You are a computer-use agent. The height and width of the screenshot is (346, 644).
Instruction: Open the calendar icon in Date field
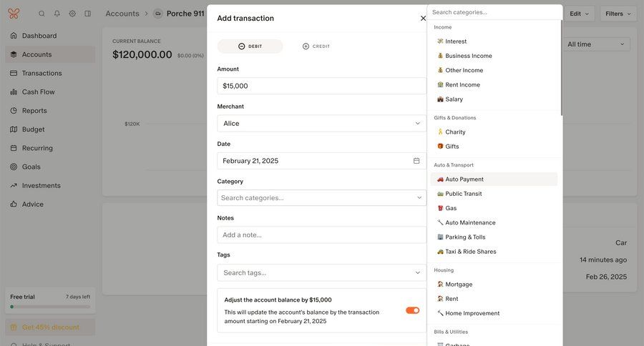click(x=416, y=161)
